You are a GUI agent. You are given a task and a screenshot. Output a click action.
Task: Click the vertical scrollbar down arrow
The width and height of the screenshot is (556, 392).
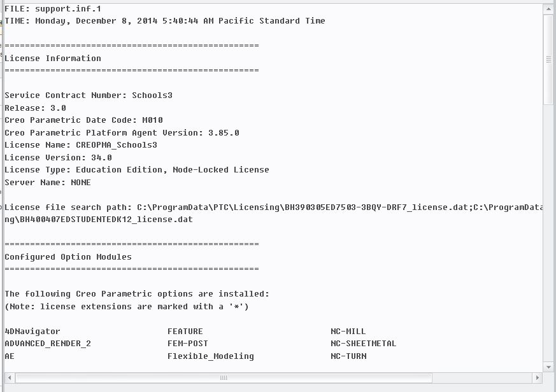548,367
